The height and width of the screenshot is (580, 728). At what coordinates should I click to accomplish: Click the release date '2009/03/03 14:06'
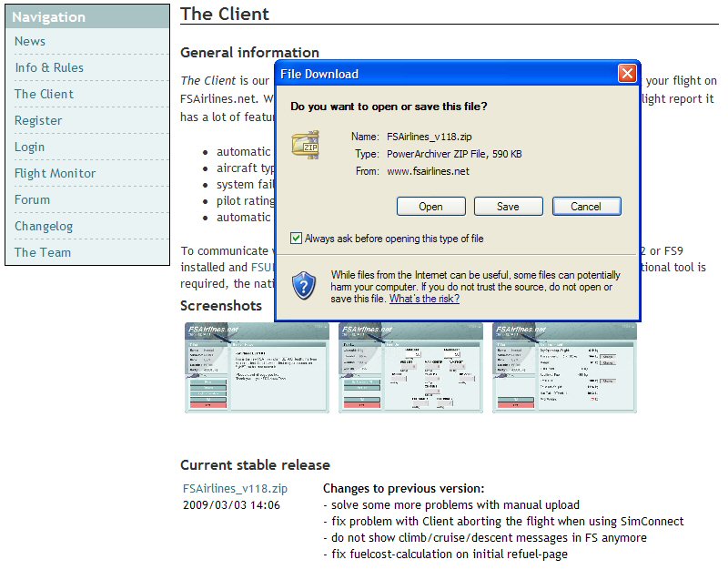tap(231, 505)
